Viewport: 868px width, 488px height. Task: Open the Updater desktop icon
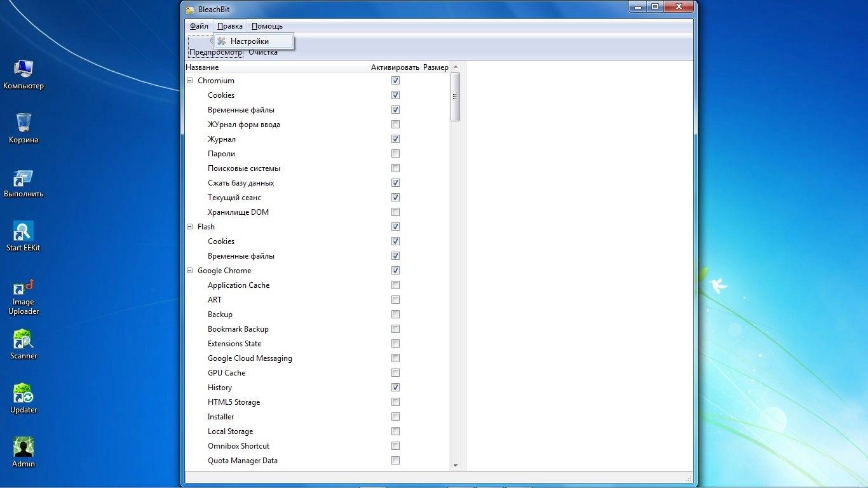click(24, 398)
